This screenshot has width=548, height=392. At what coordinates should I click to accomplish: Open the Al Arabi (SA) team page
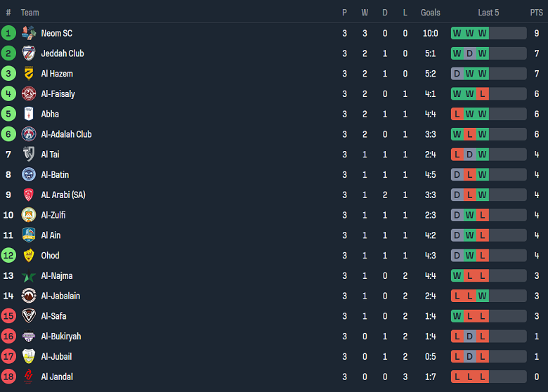63,195
